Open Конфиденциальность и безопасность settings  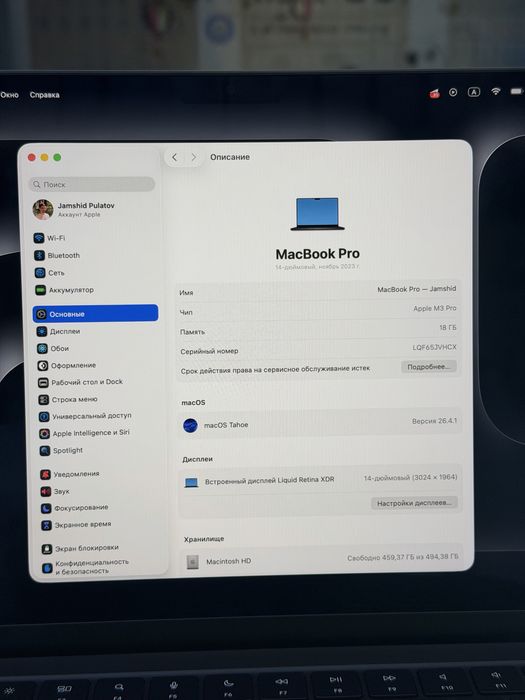coord(86,567)
